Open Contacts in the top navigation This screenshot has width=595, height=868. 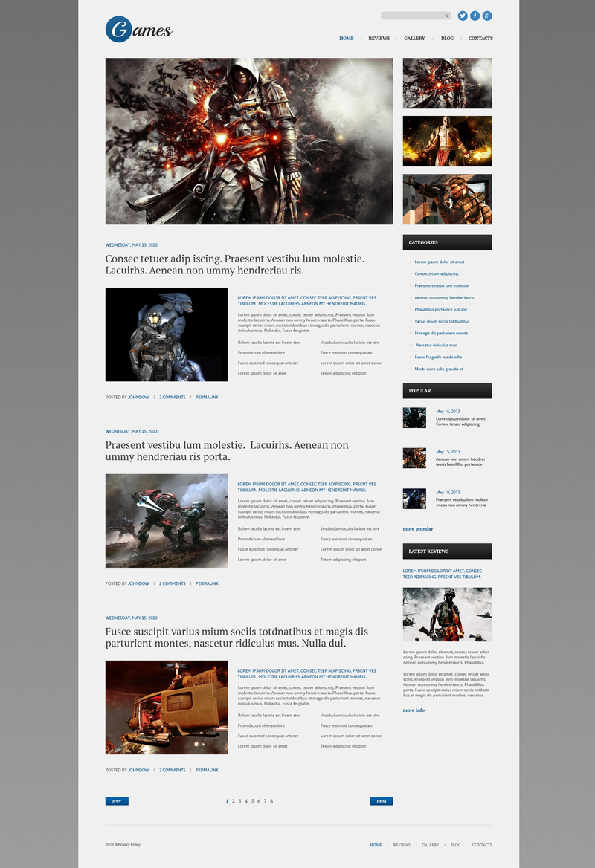(480, 39)
